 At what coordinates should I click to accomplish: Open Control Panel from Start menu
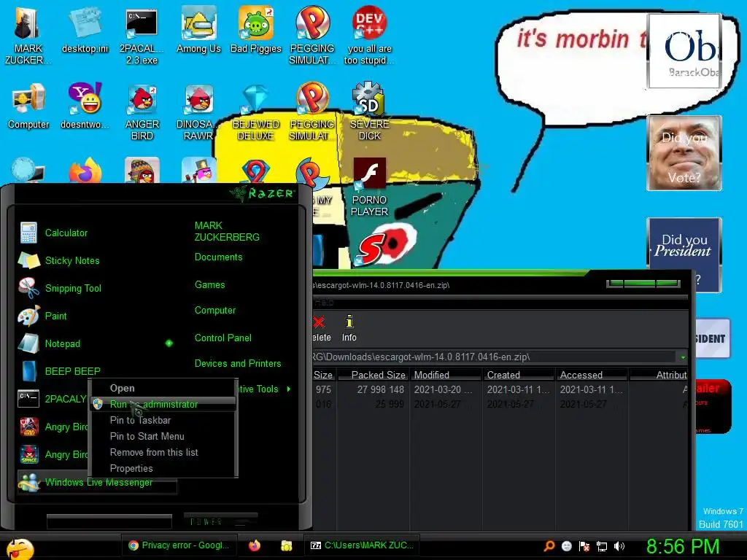click(x=223, y=338)
